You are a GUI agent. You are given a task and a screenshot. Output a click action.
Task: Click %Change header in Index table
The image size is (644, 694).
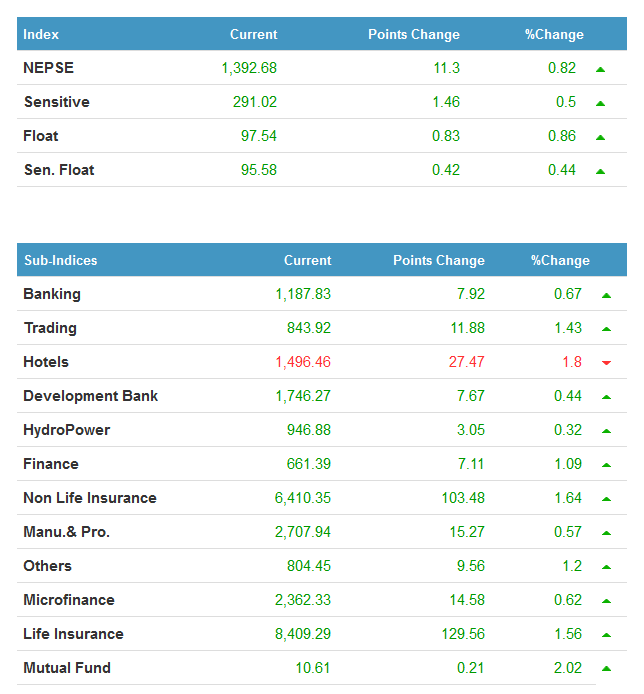554,35
